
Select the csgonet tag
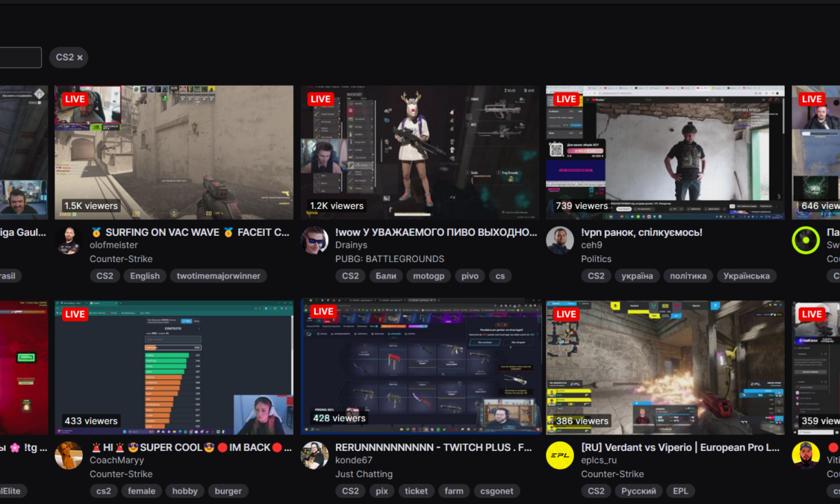pos(497,491)
